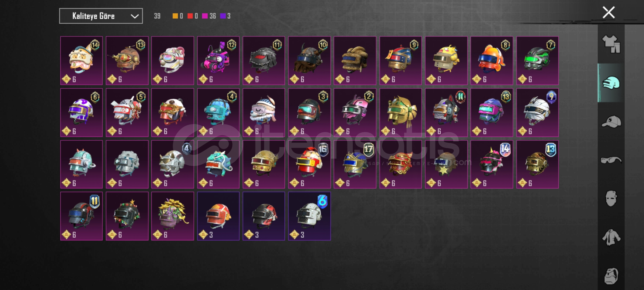Select the golden flower basket helmet

(x=173, y=216)
